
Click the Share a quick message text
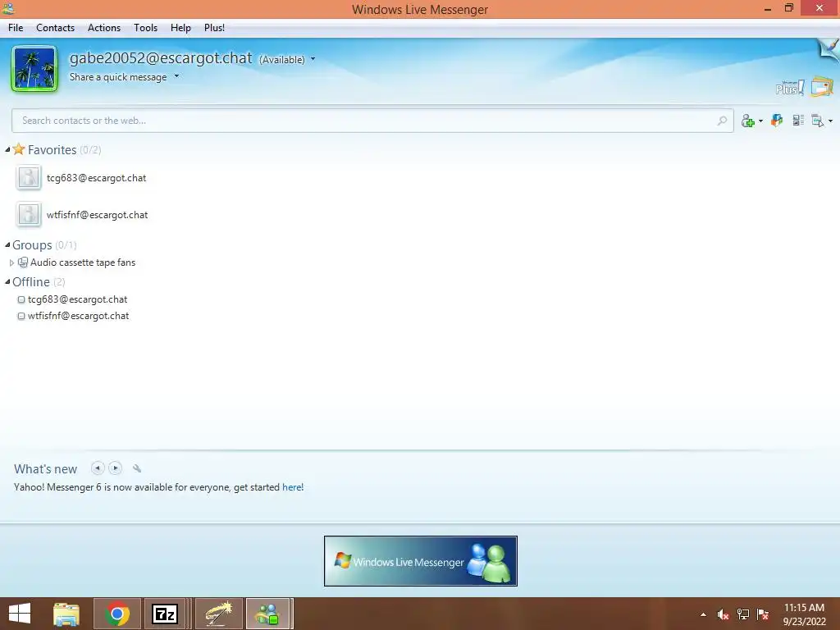click(118, 77)
